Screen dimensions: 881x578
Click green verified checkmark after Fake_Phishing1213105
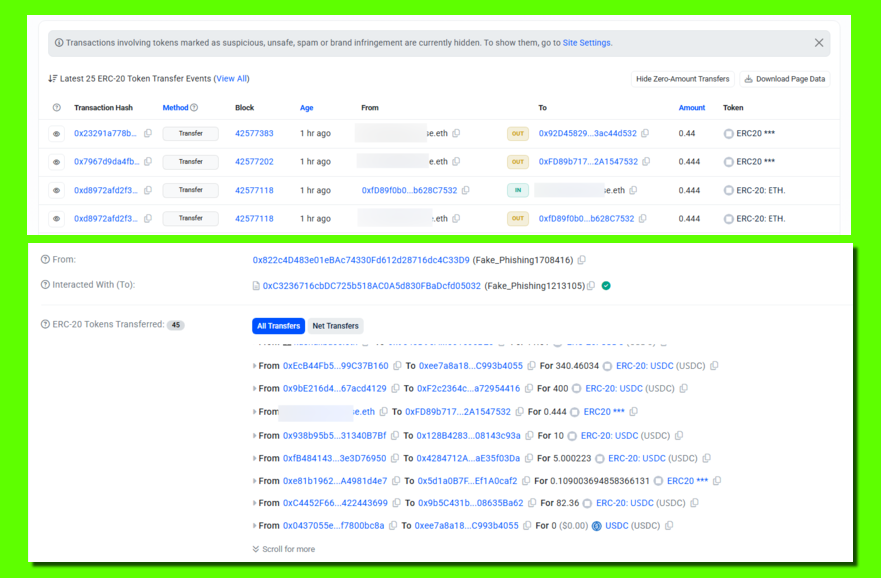click(x=606, y=286)
